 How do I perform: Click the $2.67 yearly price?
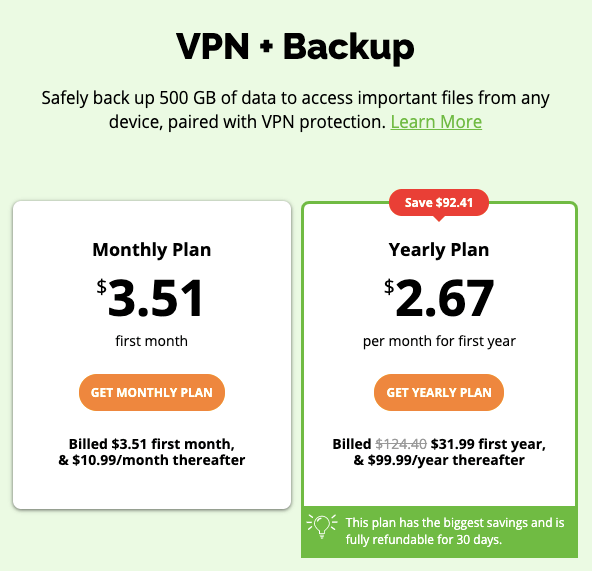pos(439,298)
